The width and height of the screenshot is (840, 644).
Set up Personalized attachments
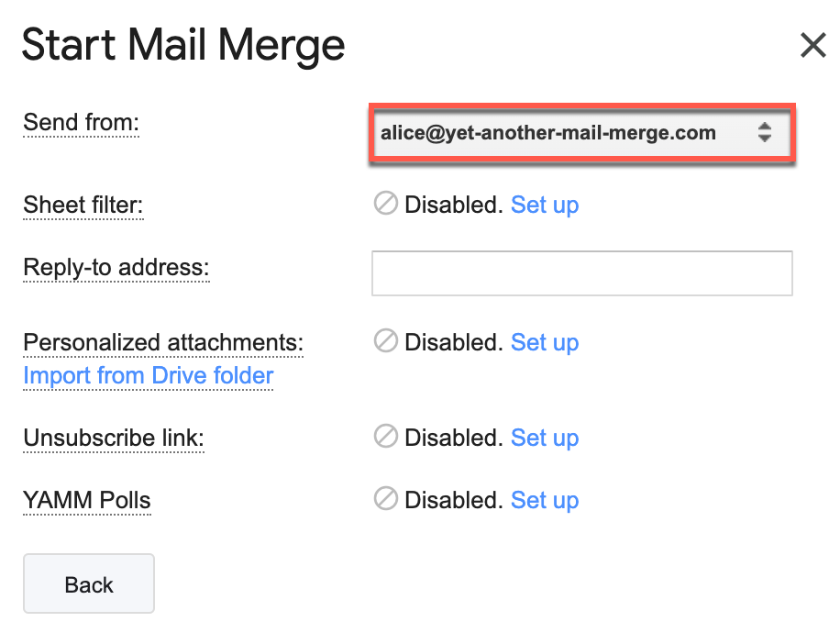tap(545, 342)
